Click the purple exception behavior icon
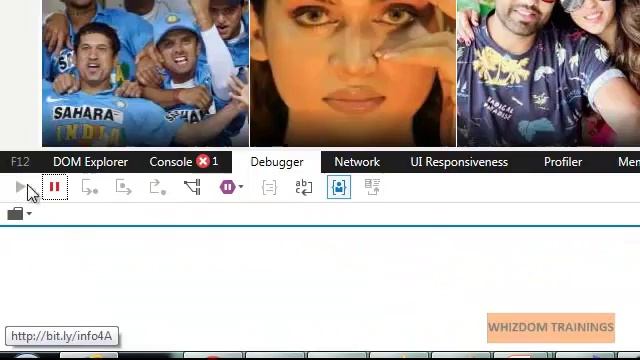Image resolution: width=640 pixels, height=360 pixels. [x=228, y=187]
